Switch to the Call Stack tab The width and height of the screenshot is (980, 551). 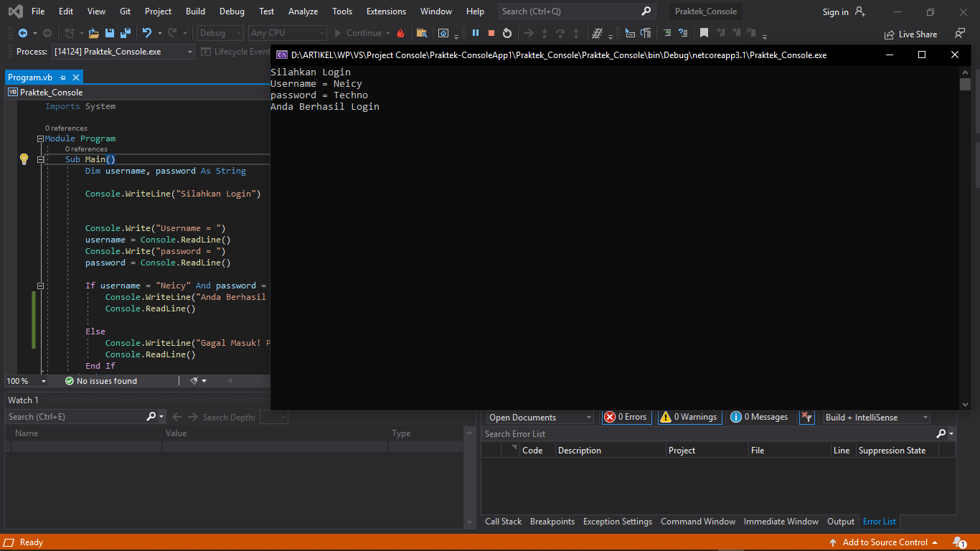pos(503,522)
